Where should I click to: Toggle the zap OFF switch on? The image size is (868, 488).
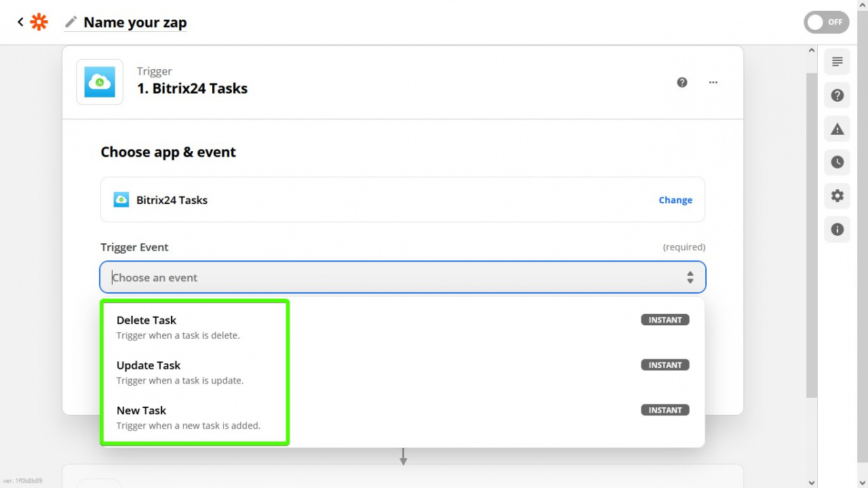(x=826, y=22)
